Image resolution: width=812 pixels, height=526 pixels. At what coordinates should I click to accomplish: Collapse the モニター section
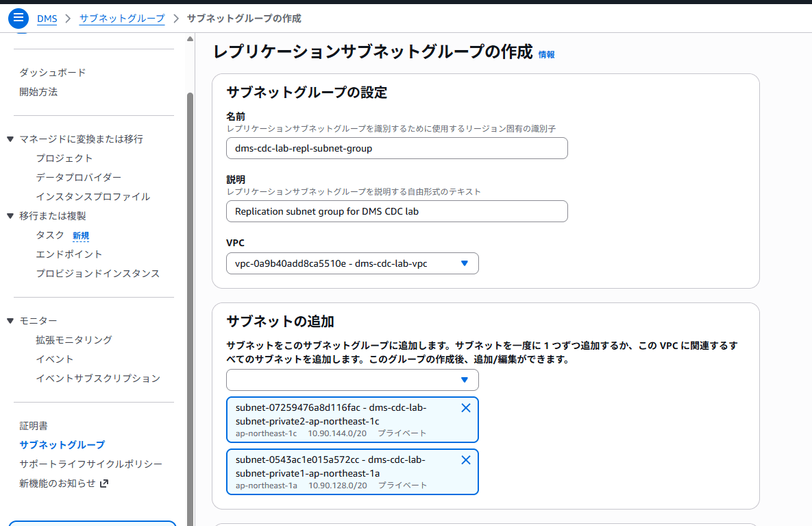10,321
